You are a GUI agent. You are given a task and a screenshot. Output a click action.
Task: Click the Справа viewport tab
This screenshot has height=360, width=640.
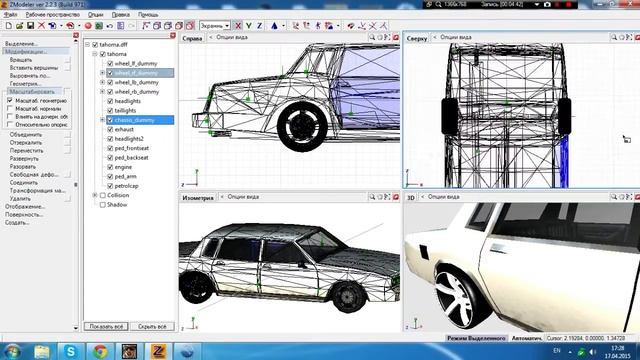click(x=192, y=38)
